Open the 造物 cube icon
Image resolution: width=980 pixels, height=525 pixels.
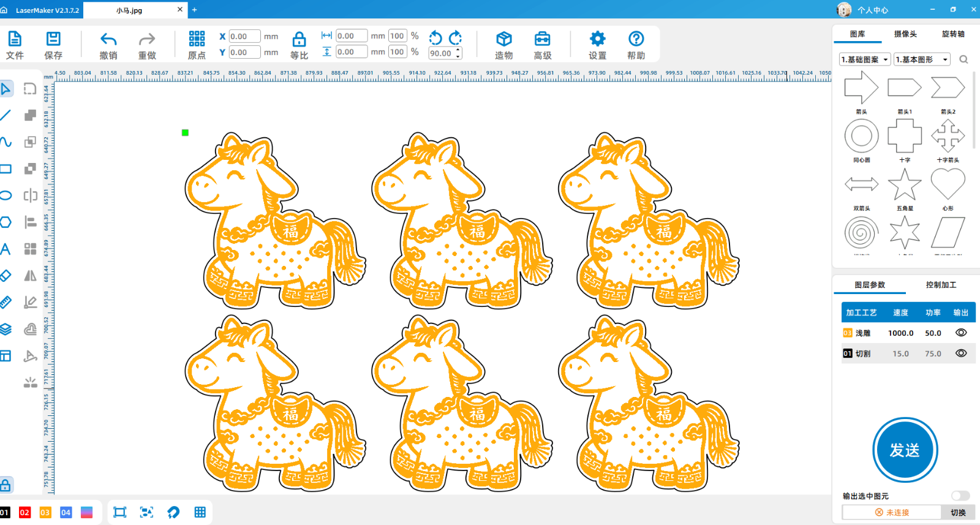(503, 39)
